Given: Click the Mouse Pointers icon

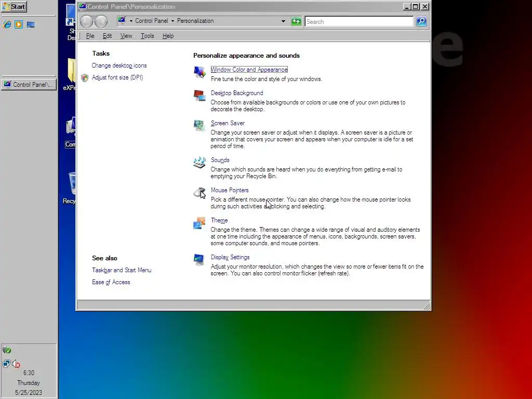Looking at the screenshot, I should tap(199, 193).
